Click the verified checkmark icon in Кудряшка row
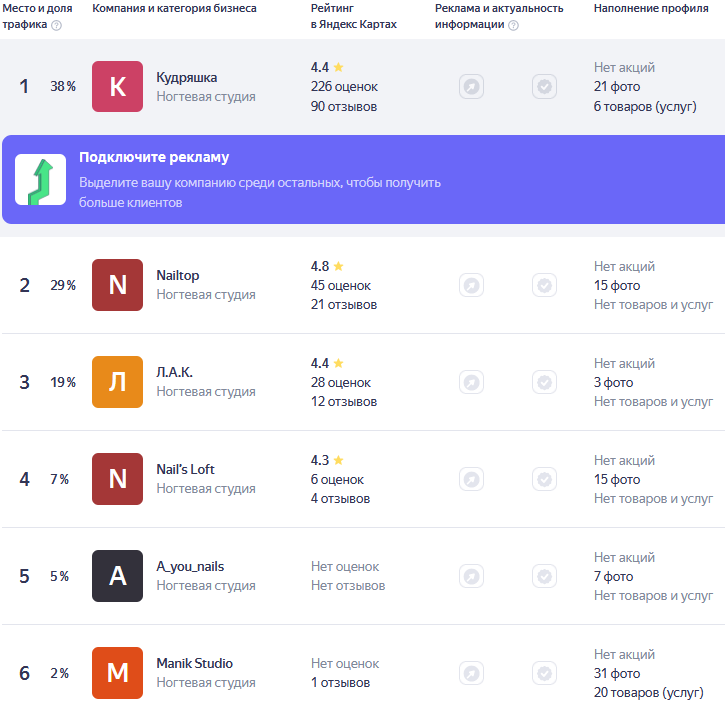The image size is (725, 710). point(544,86)
